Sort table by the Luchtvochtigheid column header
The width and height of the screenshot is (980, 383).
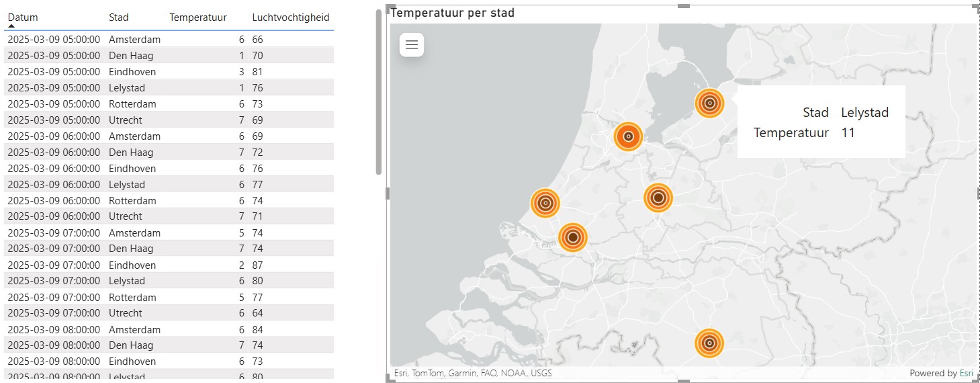pyautogui.click(x=291, y=17)
